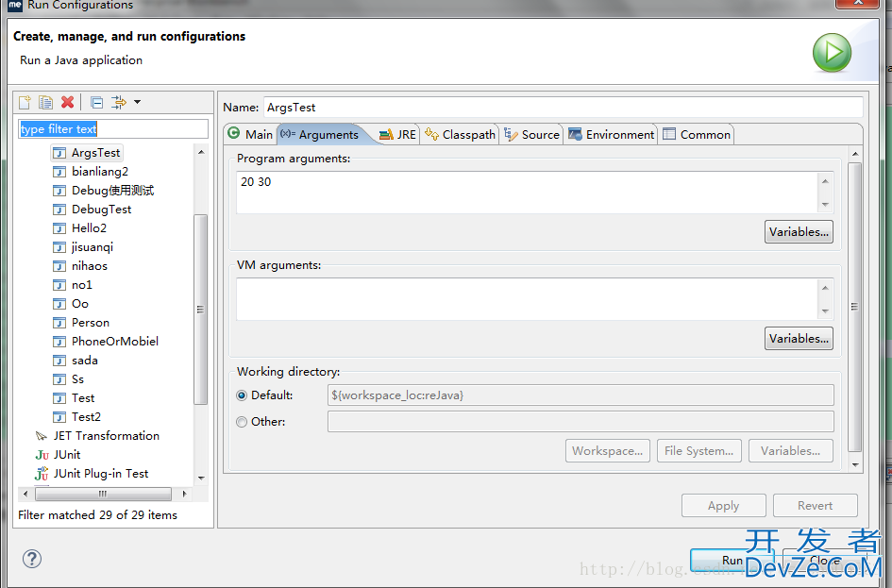Image resolution: width=892 pixels, height=588 pixels.
Task: Click the Main tab's green icon
Action: 234,133
